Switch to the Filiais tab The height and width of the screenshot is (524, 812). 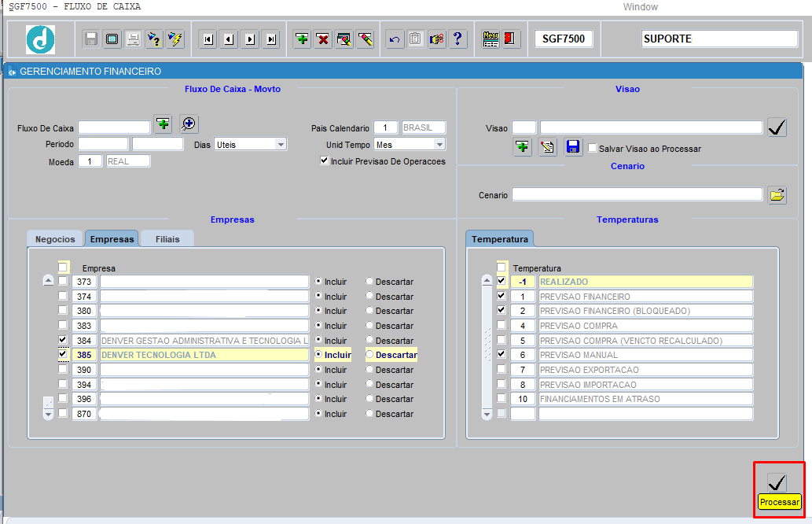tap(167, 239)
